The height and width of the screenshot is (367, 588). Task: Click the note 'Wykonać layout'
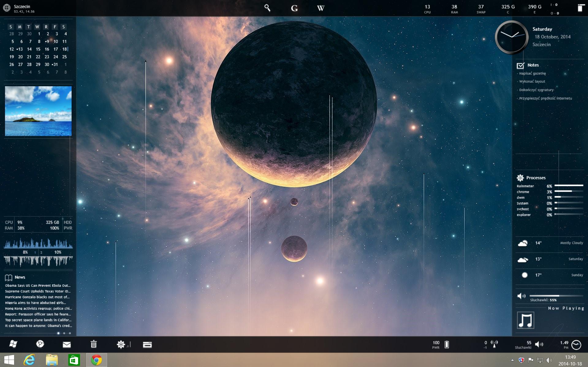coord(532,81)
